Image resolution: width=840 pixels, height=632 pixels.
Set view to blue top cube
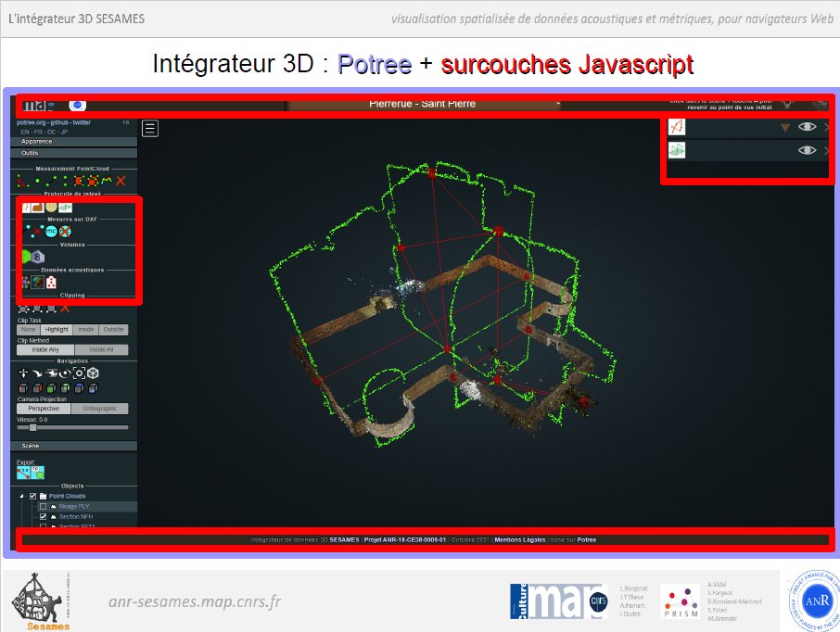(x=80, y=388)
